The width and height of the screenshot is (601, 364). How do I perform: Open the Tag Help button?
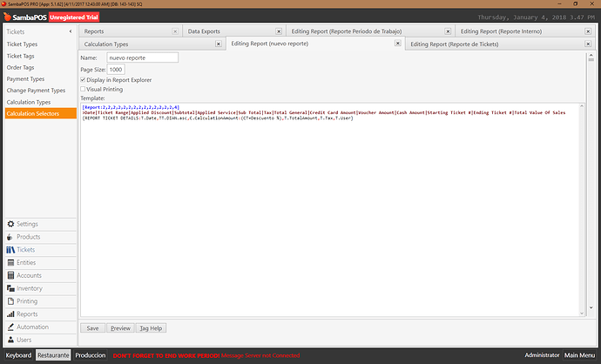[x=151, y=328]
